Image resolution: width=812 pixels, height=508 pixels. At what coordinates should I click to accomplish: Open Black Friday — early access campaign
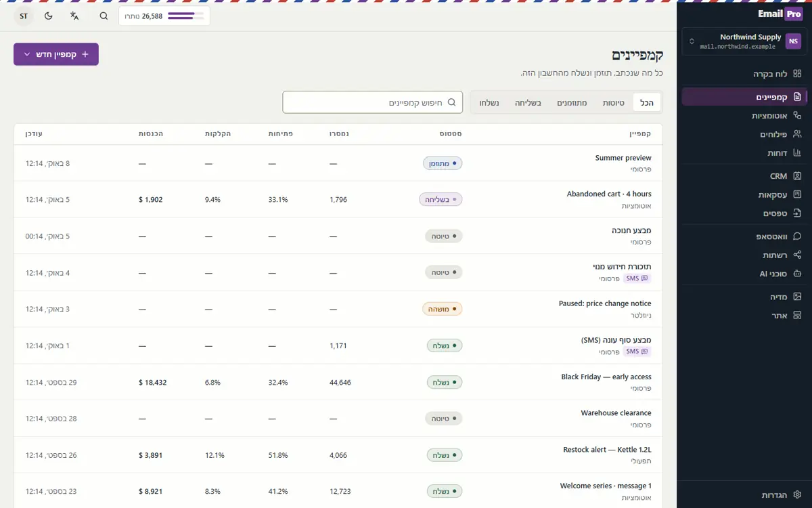coord(606,377)
